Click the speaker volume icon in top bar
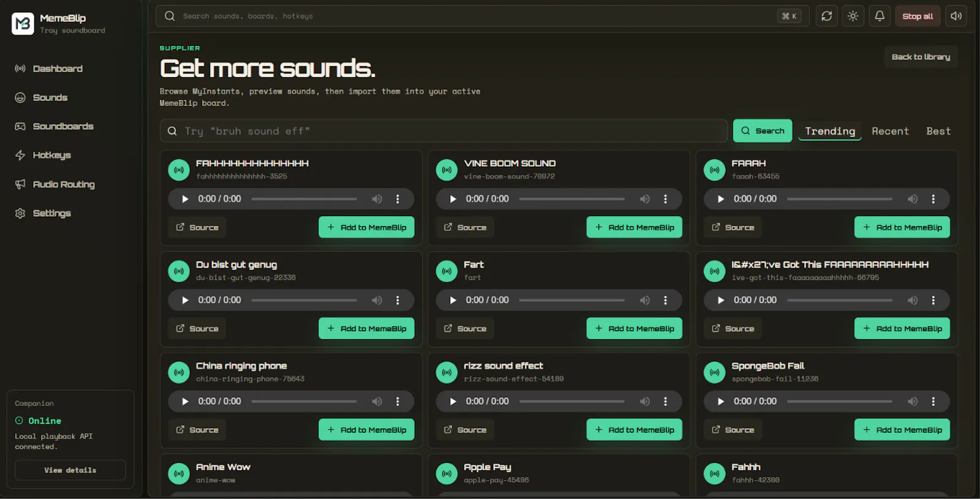The height and width of the screenshot is (499, 980). point(956,16)
